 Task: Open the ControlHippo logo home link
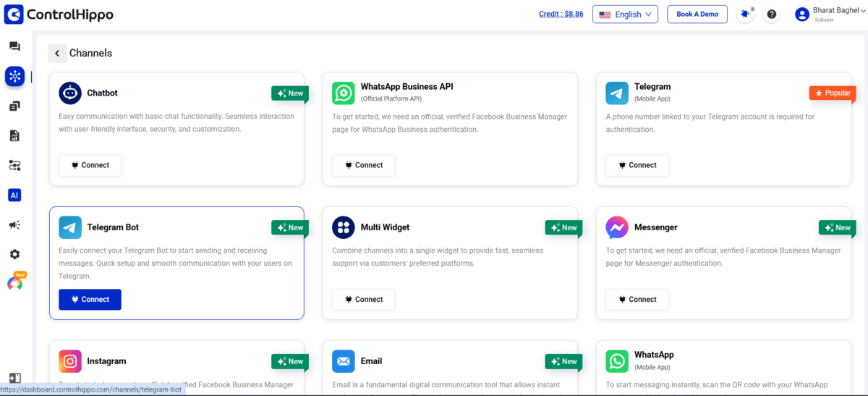pyautogui.click(x=59, y=14)
